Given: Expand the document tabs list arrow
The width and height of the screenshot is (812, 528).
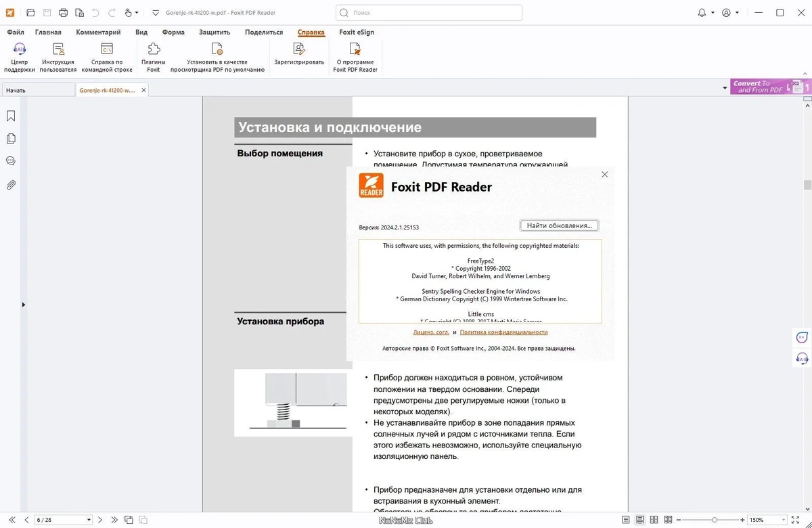Looking at the screenshot, I should [725, 89].
